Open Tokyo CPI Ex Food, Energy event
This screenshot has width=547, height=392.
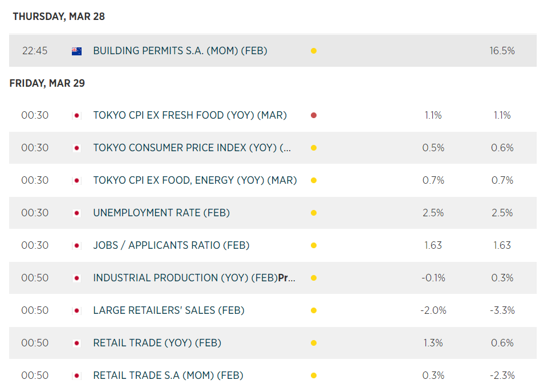[x=195, y=180]
